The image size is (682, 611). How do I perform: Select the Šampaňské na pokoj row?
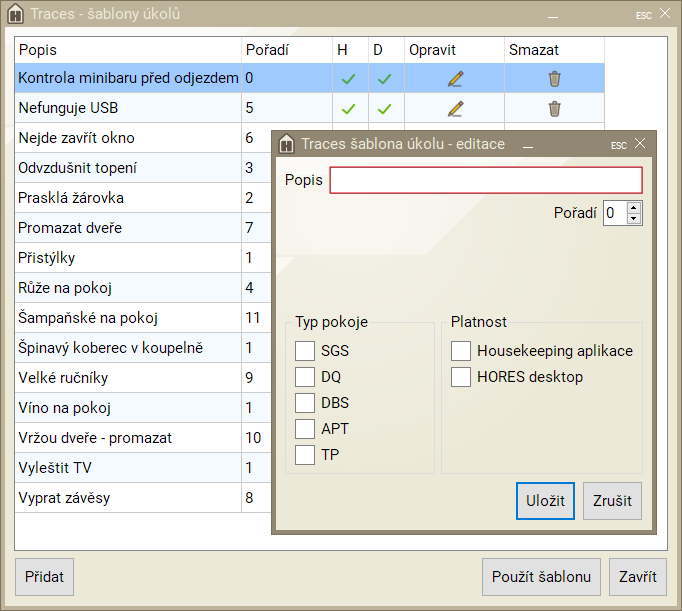[x=127, y=318]
